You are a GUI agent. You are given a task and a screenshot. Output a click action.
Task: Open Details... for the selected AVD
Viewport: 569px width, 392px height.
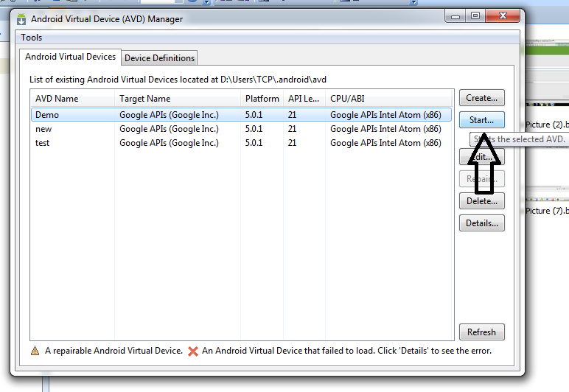481,223
